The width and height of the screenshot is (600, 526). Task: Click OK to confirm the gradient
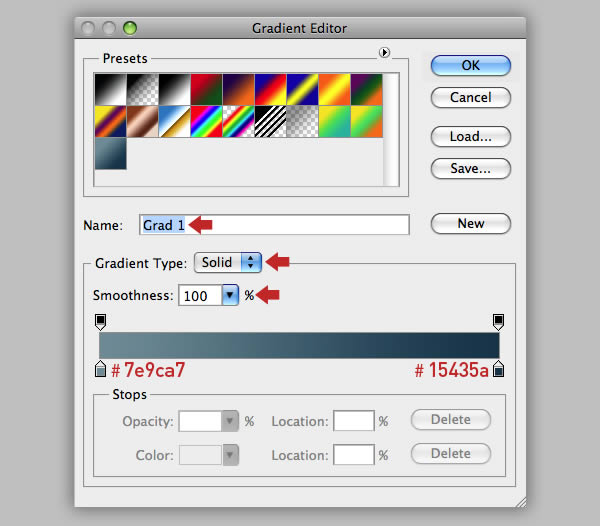pos(471,65)
